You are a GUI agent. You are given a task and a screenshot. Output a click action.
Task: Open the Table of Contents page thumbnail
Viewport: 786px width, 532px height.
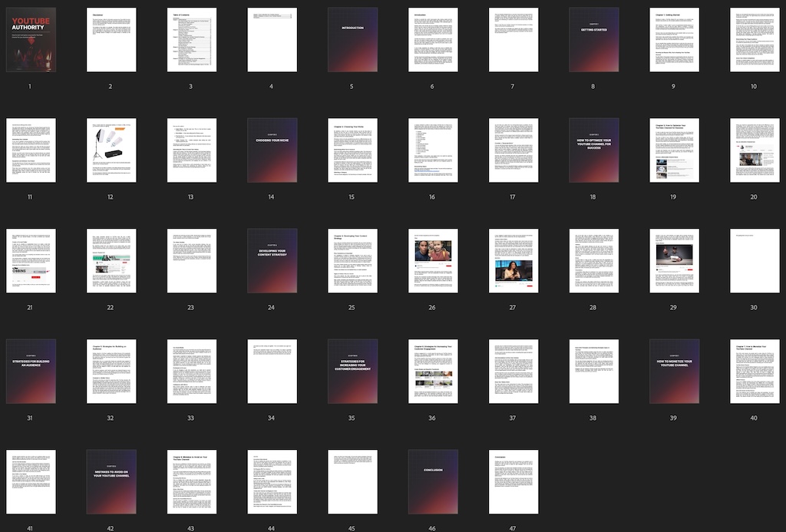pos(192,40)
